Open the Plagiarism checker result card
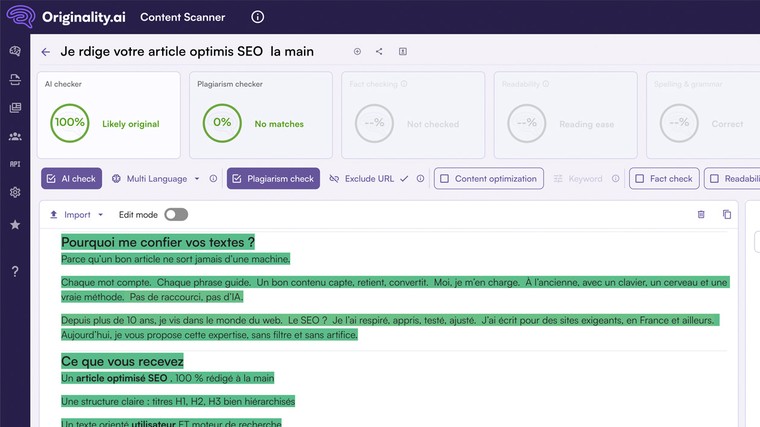Viewport: 760px width, 427px height. [x=261, y=115]
